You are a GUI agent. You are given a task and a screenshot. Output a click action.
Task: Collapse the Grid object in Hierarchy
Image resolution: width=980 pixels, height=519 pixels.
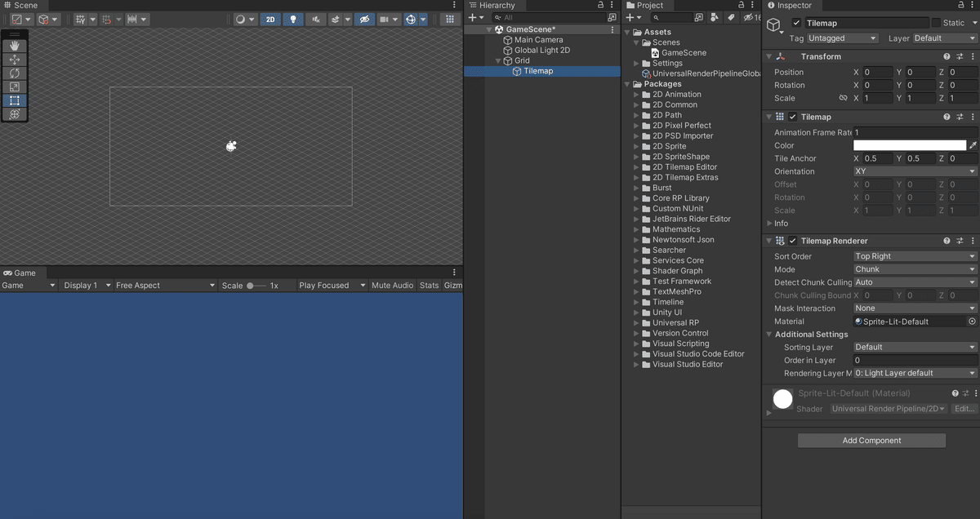coord(497,60)
